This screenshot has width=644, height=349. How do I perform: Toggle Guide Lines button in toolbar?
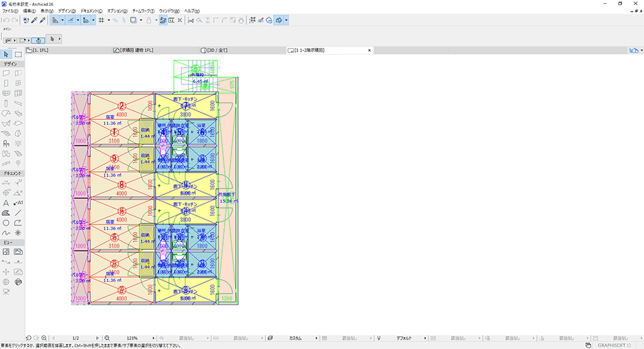coord(55,20)
